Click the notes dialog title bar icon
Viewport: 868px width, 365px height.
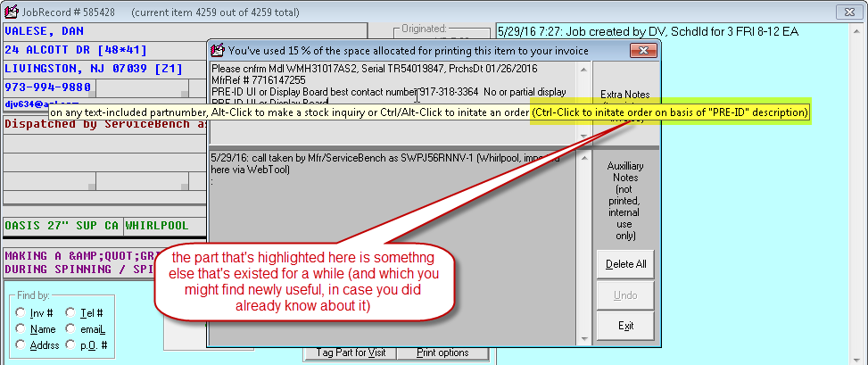[x=217, y=50]
